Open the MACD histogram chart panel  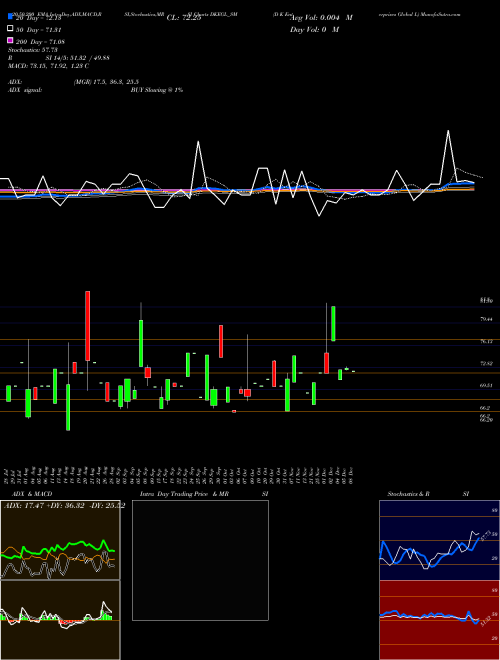pos(60,620)
